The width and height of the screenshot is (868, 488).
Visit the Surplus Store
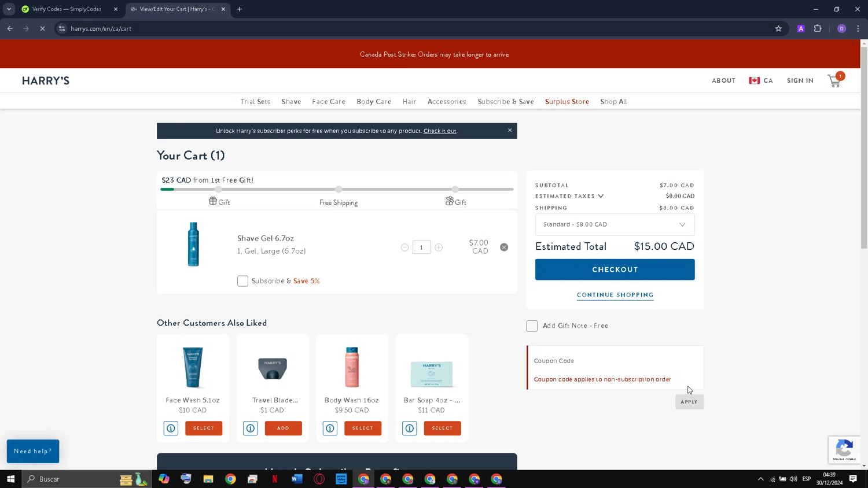coord(567,101)
